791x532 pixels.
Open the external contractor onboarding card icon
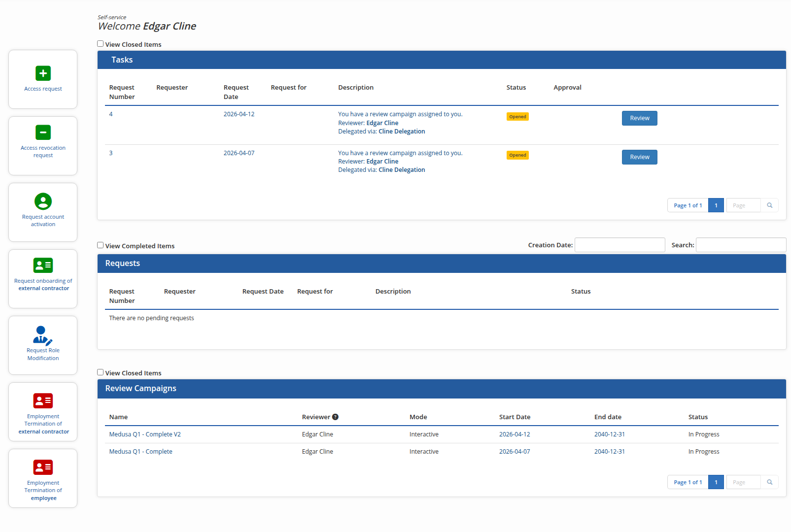pos(43,266)
